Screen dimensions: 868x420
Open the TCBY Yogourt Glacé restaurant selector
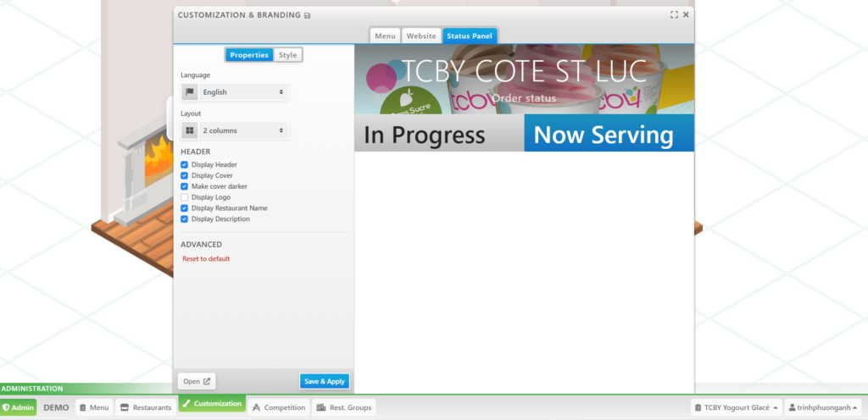point(735,407)
